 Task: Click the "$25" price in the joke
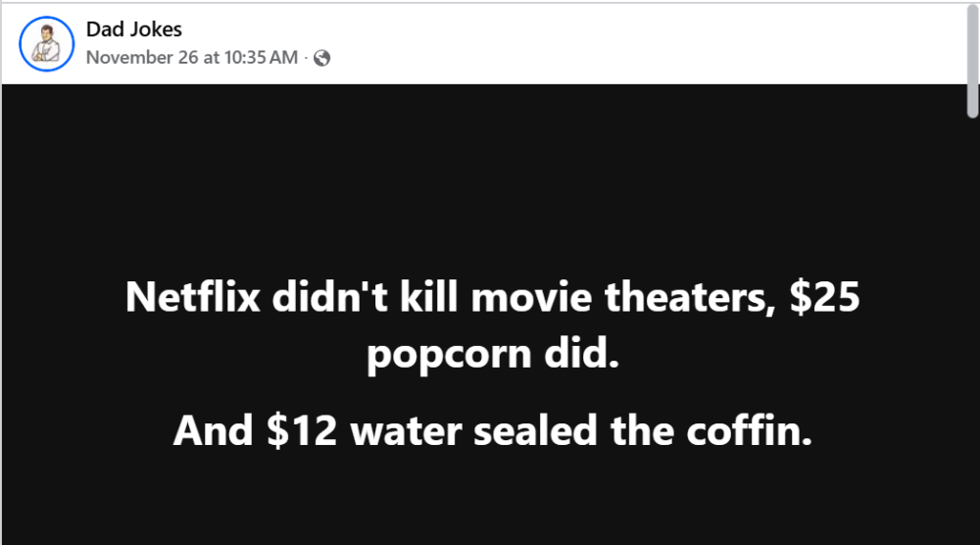(824, 297)
